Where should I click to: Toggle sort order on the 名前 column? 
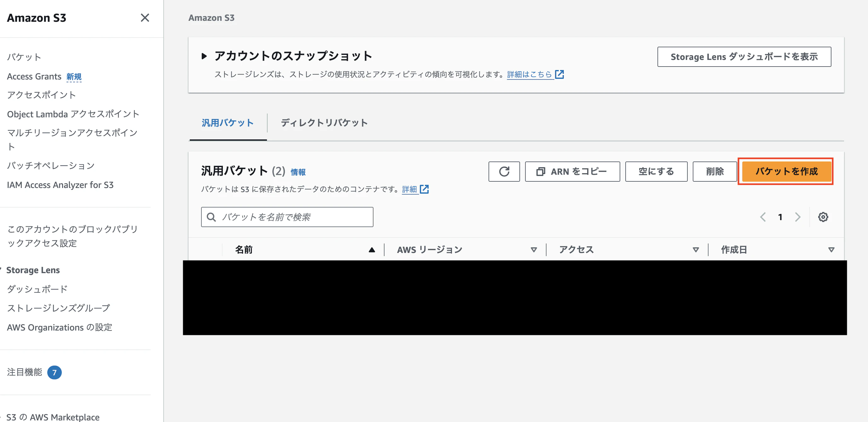tap(372, 250)
